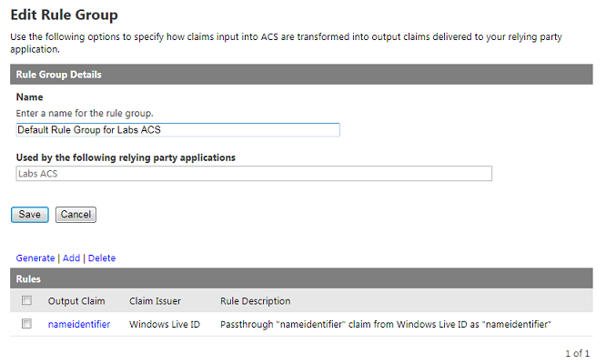This screenshot has height=364, width=606.
Task: Check the nameidentifier rule checkbox
Action: pos(26,323)
